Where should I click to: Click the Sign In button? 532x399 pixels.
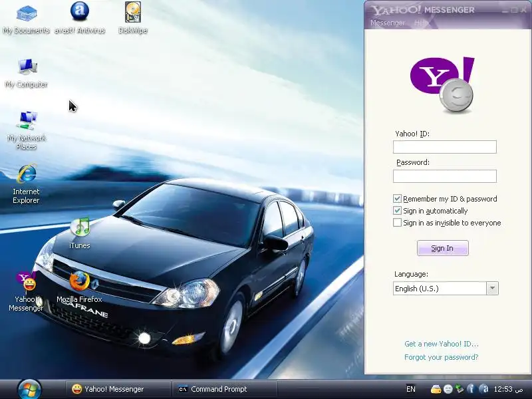[442, 248]
